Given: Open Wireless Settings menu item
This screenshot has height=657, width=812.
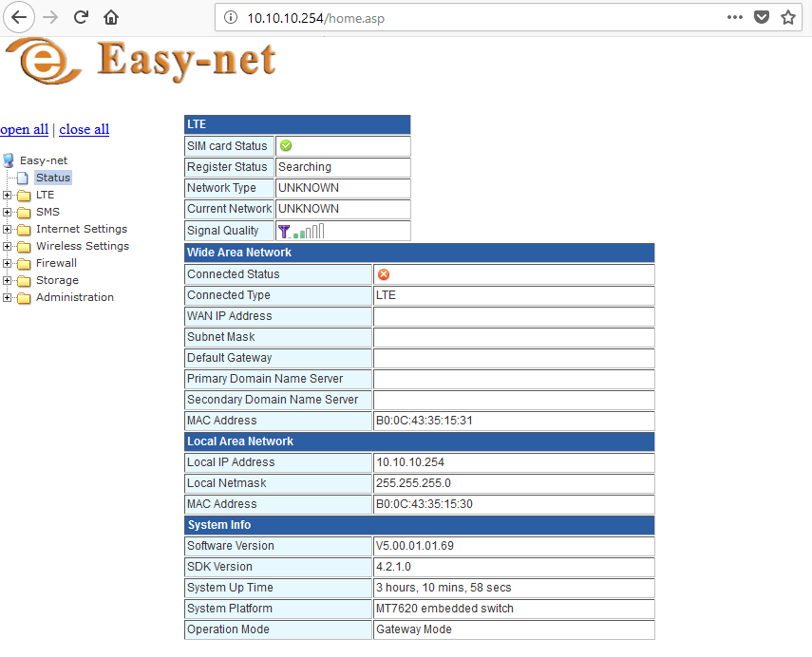Looking at the screenshot, I should coord(83,246).
